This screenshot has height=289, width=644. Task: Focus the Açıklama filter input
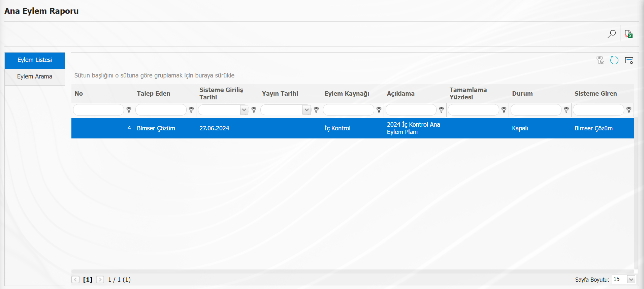(411, 110)
